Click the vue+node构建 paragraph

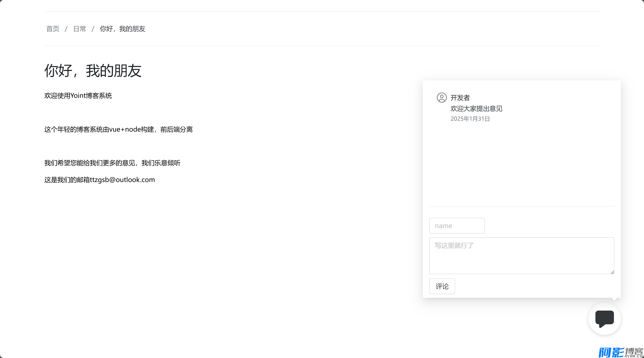[118, 130]
